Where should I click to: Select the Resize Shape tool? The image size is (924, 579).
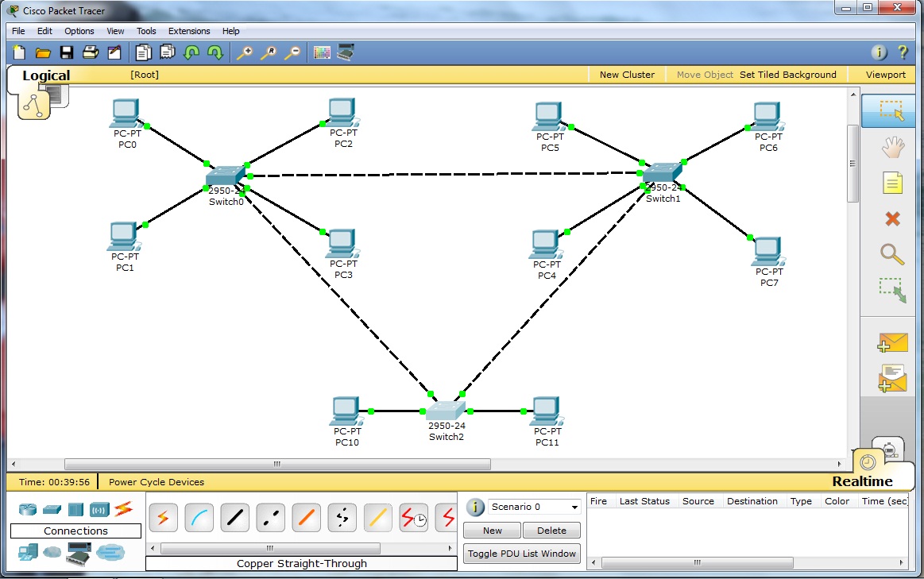click(x=891, y=291)
